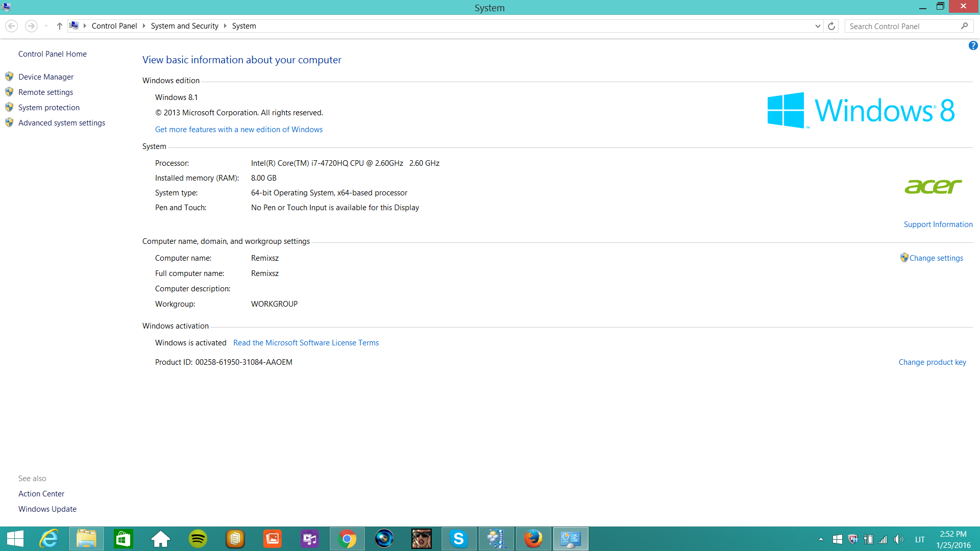Switch to Firefox on taskbar
The image size is (980, 551).
(x=533, y=539)
